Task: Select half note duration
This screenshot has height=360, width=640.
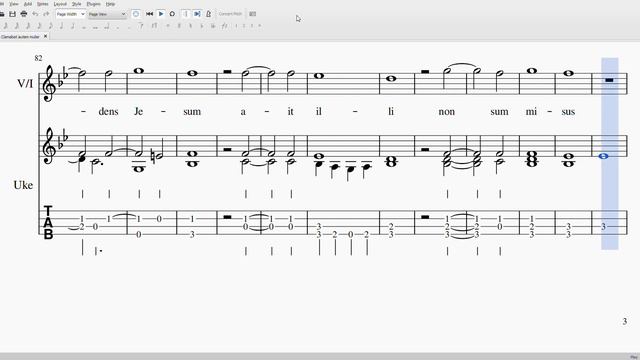Action: 73,26
